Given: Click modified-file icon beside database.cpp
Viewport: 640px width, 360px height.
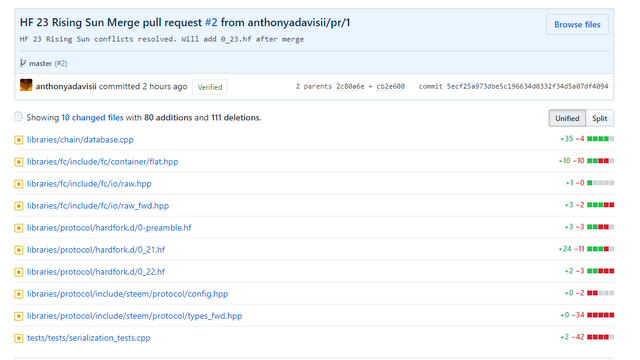Looking at the screenshot, I should pos(18,140).
